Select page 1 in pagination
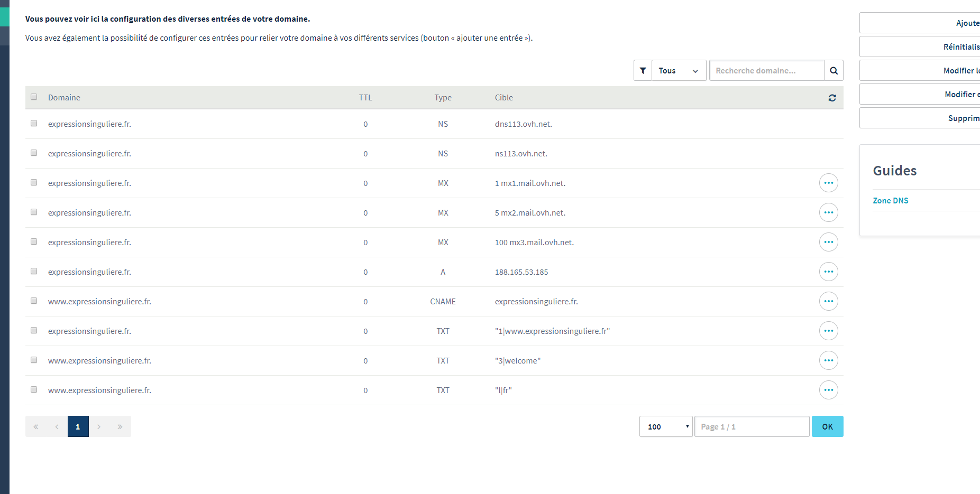This screenshot has width=980, height=494. click(x=78, y=426)
